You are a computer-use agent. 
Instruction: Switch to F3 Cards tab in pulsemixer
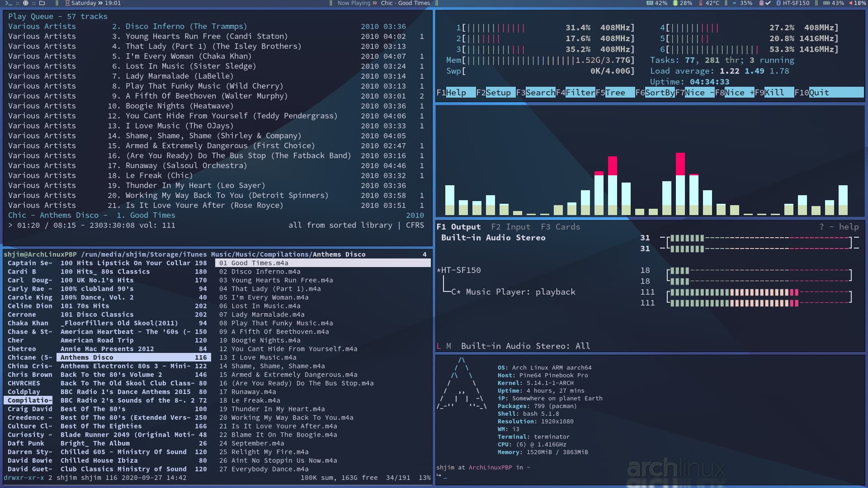560,227
